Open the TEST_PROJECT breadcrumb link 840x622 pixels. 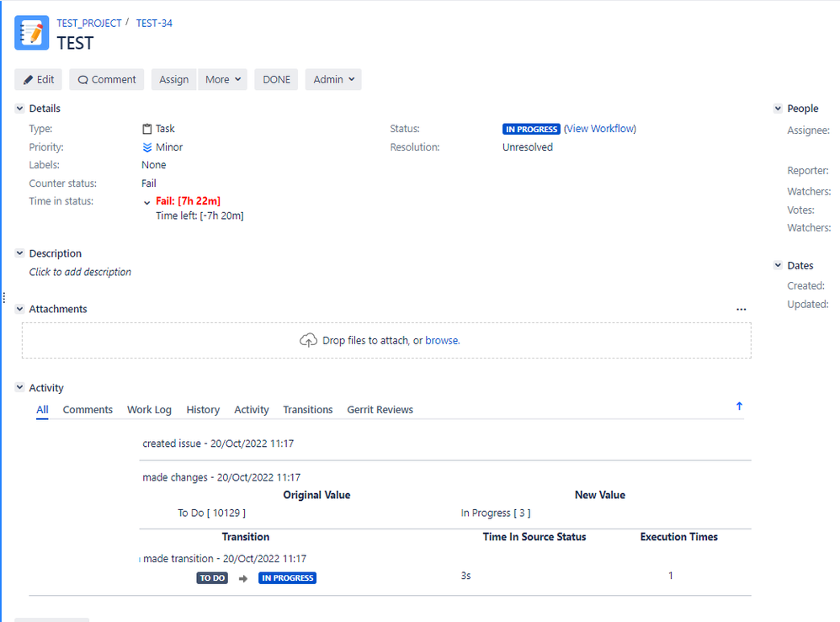[x=89, y=23]
